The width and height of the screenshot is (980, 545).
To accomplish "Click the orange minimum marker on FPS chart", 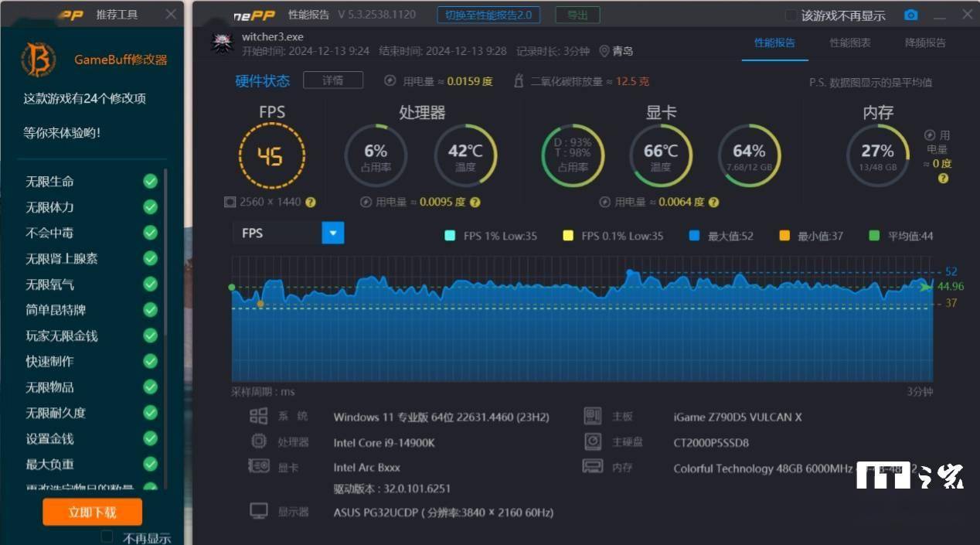I will (260, 304).
